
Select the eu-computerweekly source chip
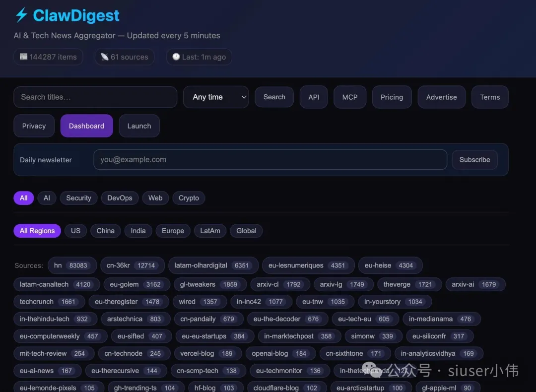61,336
